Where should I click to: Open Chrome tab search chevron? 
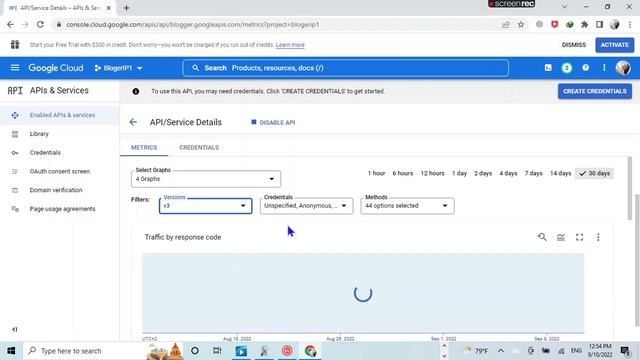564,7
